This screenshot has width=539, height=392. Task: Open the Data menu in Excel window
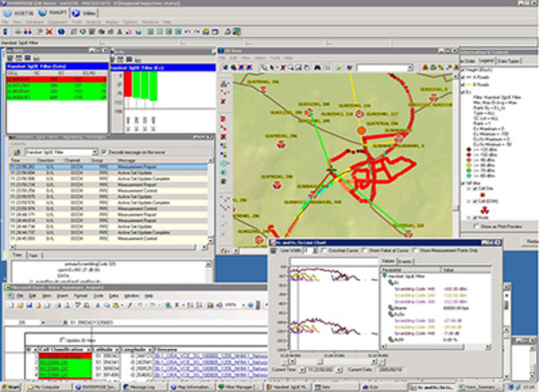coord(114,296)
